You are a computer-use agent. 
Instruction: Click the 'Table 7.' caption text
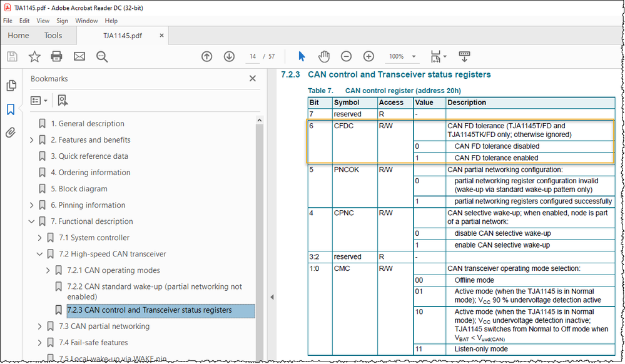(x=320, y=91)
